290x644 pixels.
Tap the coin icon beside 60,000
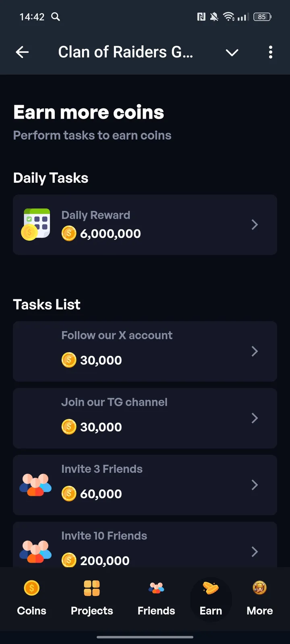[69, 493]
